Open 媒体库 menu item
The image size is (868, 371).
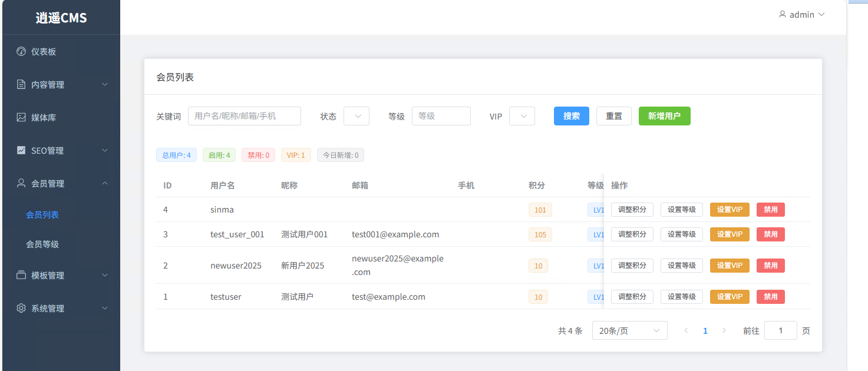click(61, 117)
